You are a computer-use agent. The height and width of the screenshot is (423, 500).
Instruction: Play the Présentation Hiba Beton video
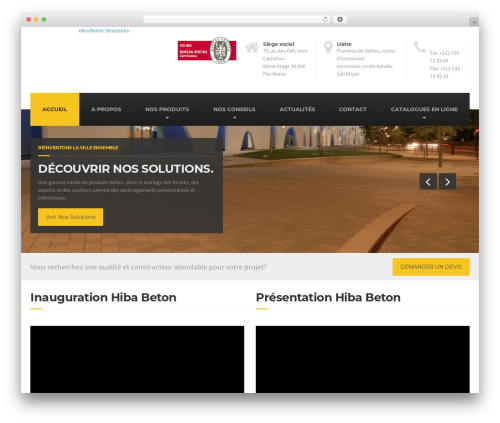click(363, 359)
